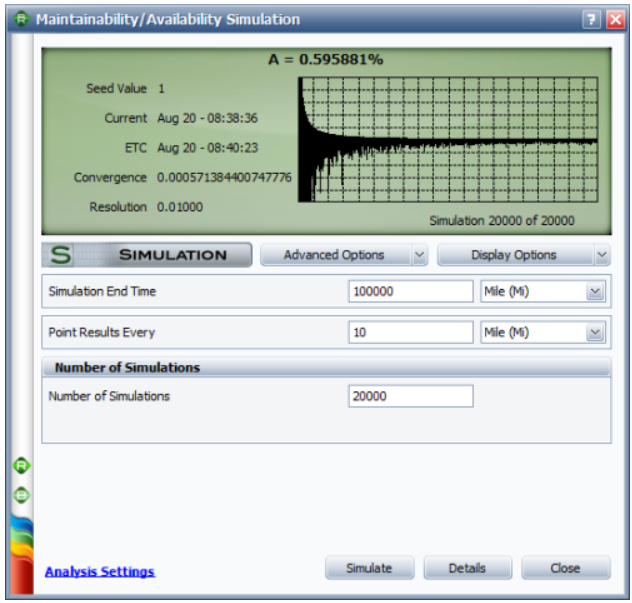
Task: Click the green B icon in the left sidebar
Action: pyautogui.click(x=21, y=495)
